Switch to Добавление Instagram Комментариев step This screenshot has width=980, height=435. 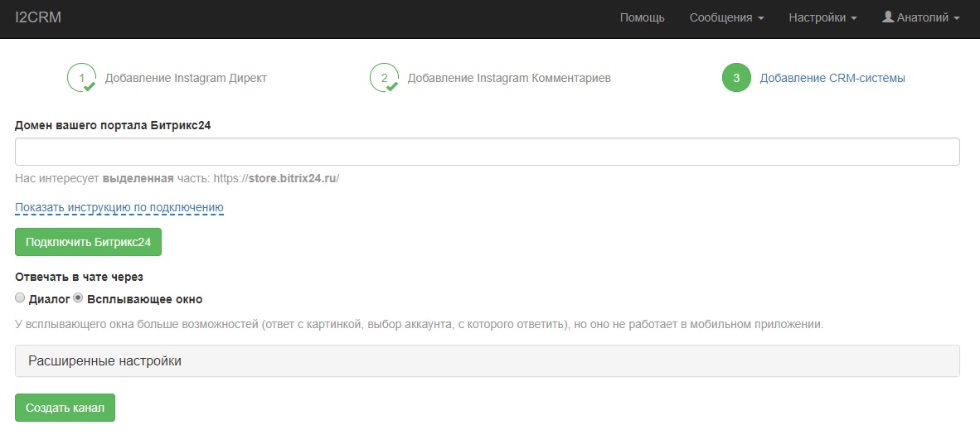[509, 78]
